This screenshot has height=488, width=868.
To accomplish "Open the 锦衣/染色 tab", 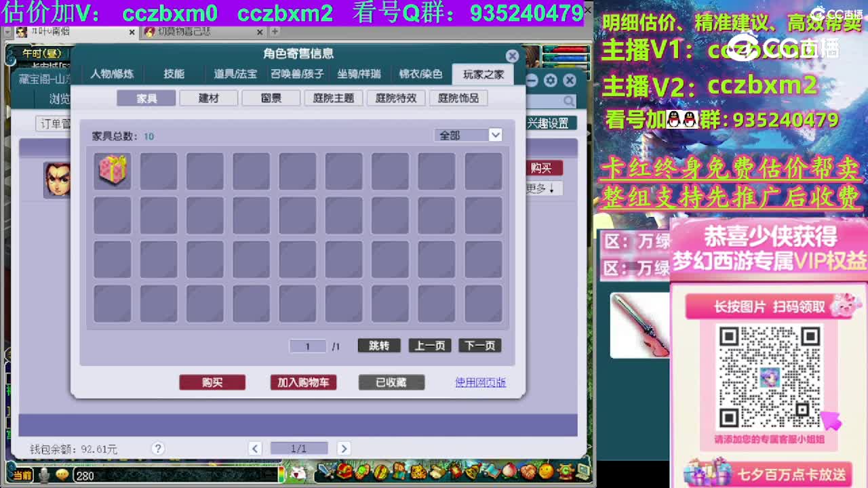I will click(420, 74).
